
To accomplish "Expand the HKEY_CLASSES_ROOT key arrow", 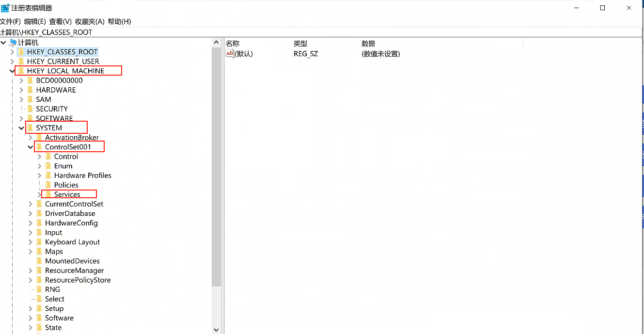I will point(12,52).
